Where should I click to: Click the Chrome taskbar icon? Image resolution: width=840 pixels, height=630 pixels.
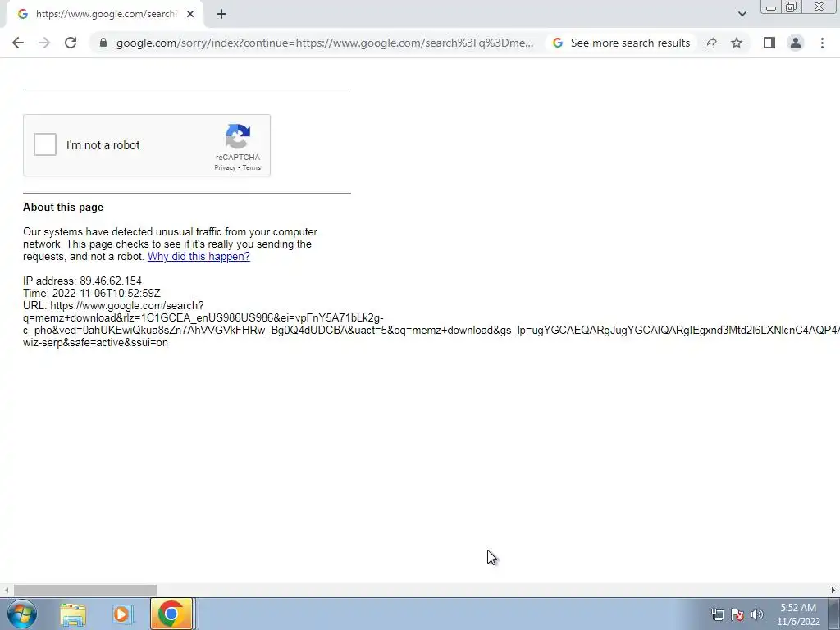tap(171, 614)
